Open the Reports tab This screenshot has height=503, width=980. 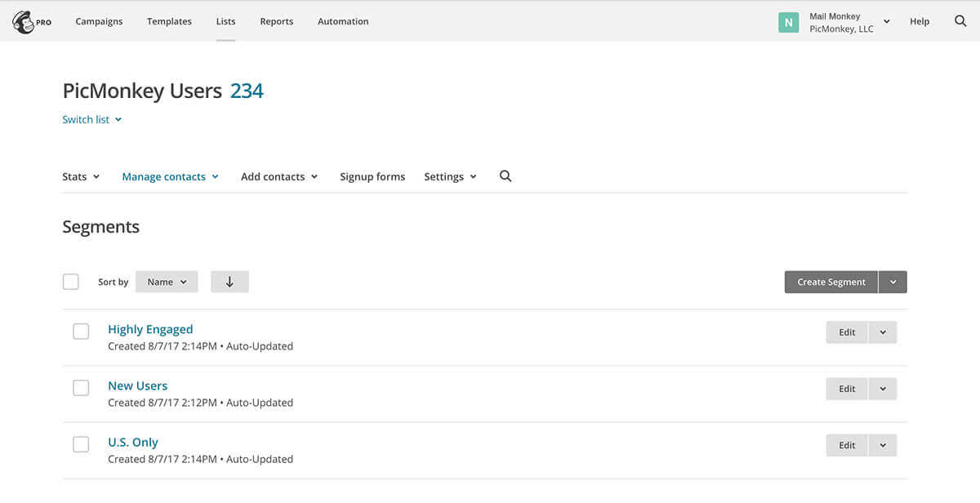276,21
